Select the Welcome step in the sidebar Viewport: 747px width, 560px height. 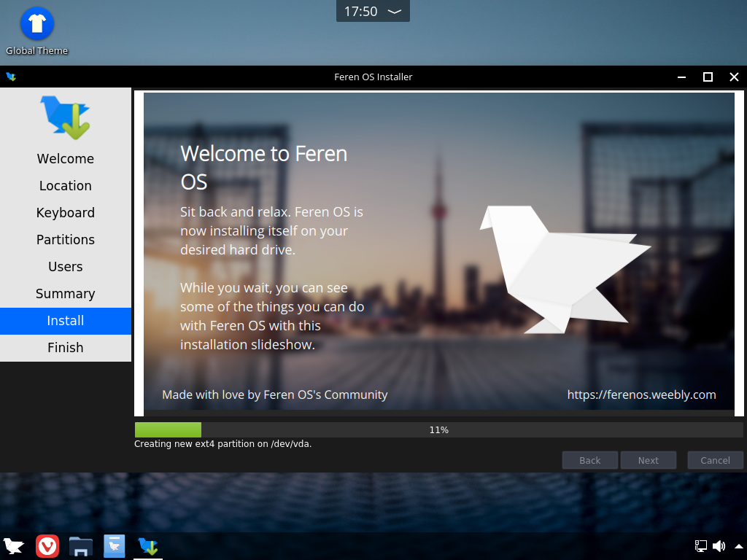point(65,158)
